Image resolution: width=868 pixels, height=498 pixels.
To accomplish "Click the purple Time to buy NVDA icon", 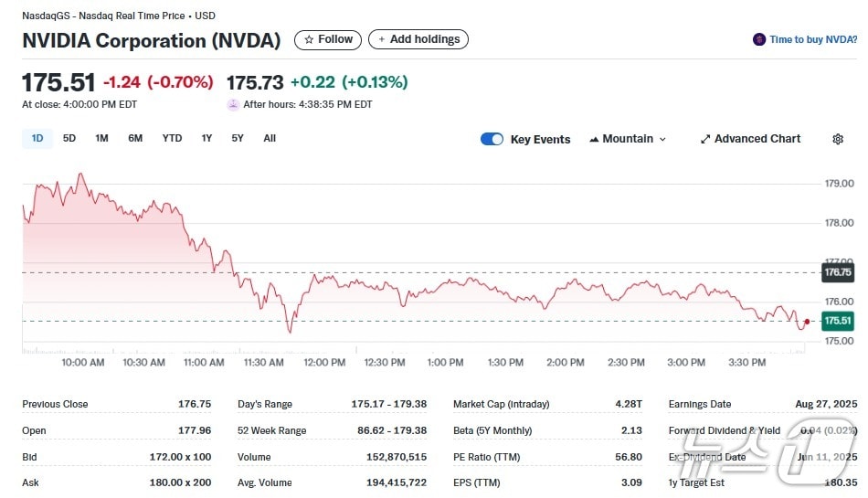I will click(758, 39).
